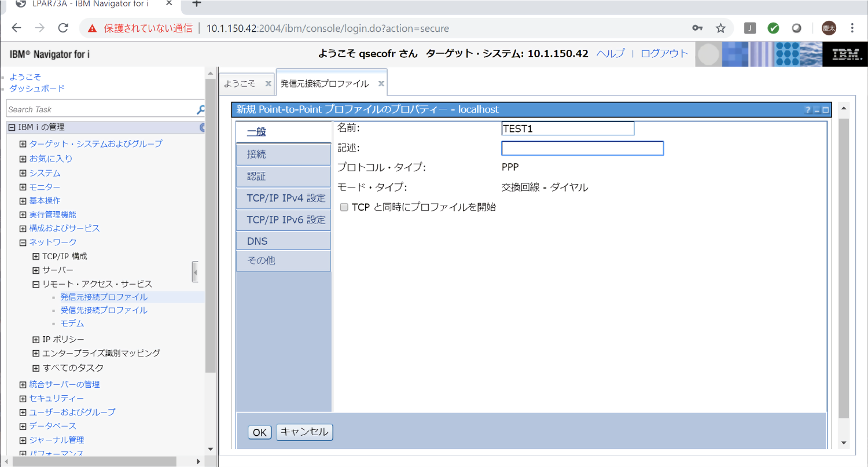Click the saved password key icon
This screenshot has height=467, width=868.
[697, 28]
